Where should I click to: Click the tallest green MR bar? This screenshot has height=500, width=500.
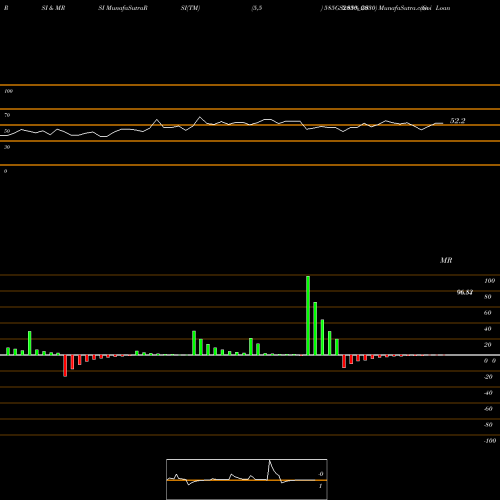click(308, 315)
